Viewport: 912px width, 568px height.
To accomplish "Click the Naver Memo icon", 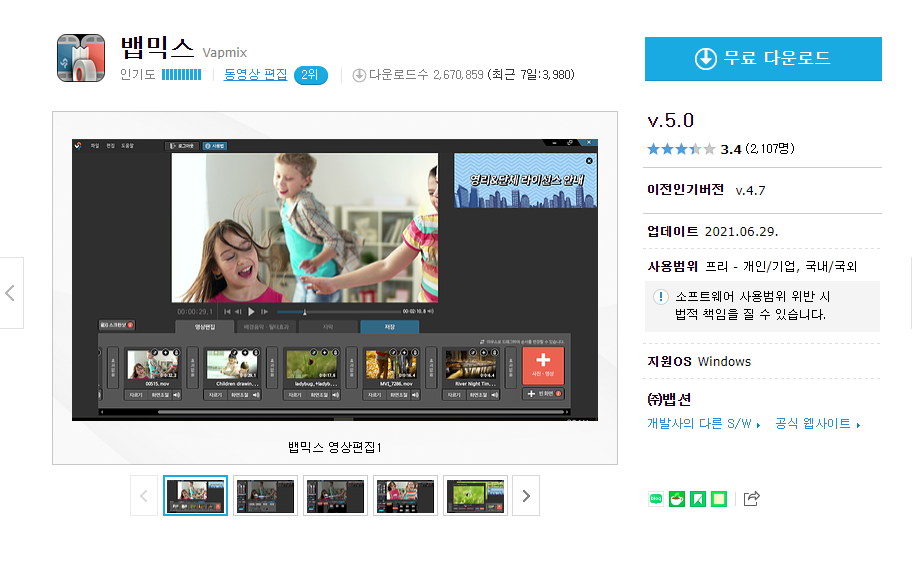I will click(x=719, y=499).
